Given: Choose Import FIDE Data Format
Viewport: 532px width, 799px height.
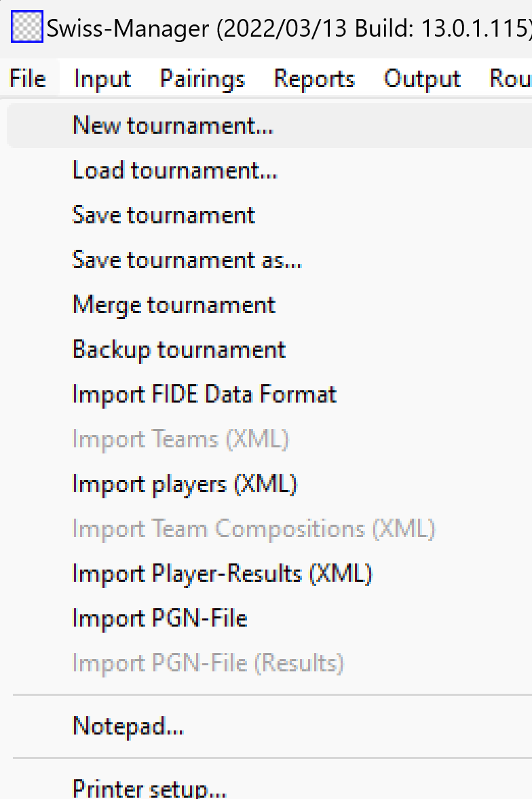Looking at the screenshot, I should pyautogui.click(x=204, y=394).
